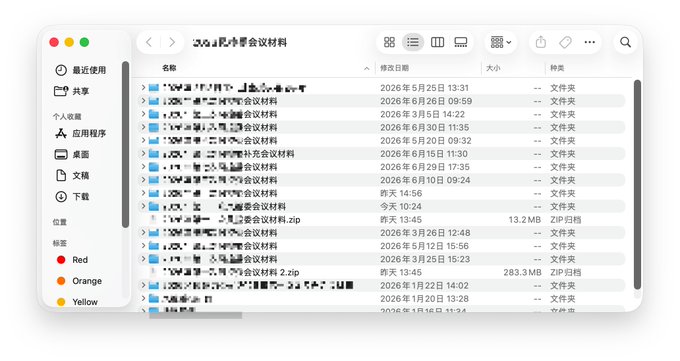This screenshot has width=680, height=361.
Task: Click the file name ending 委会议材料.zip
Action: [232, 220]
